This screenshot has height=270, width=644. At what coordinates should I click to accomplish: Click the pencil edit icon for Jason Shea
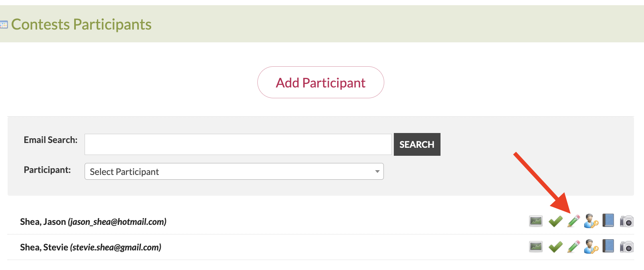(x=573, y=221)
